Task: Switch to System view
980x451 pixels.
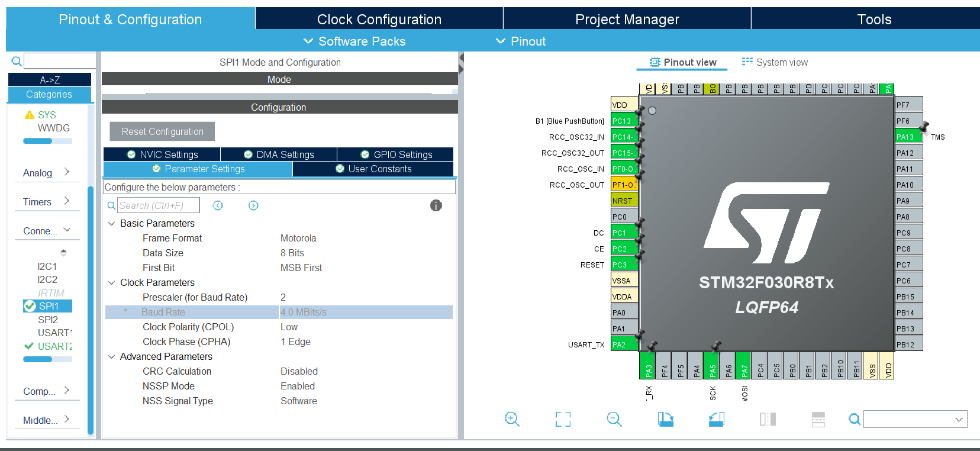Action: [775, 62]
